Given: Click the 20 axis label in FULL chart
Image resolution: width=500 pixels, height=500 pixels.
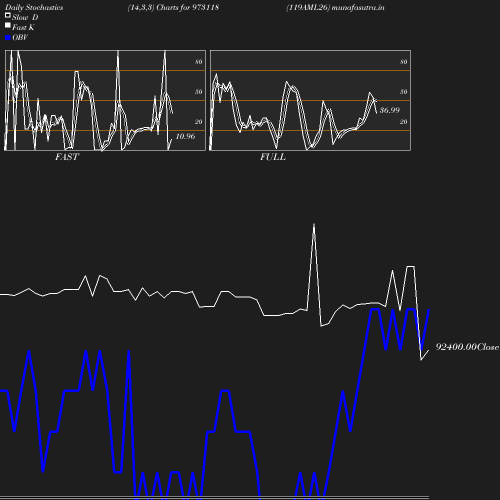Looking at the screenshot, I should [x=404, y=122].
